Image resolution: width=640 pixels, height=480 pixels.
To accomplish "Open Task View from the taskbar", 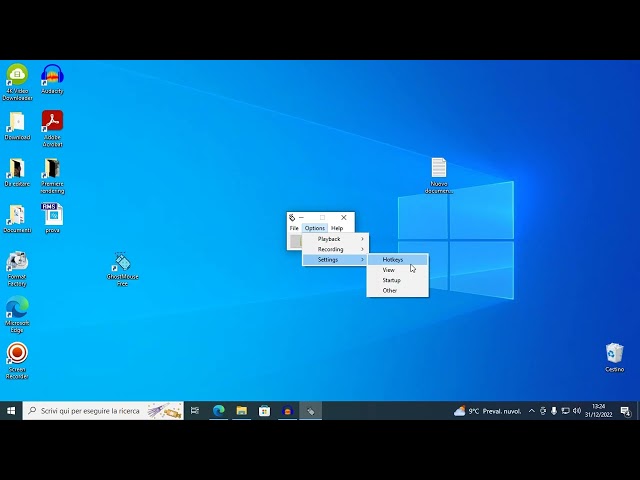I will tap(195, 411).
